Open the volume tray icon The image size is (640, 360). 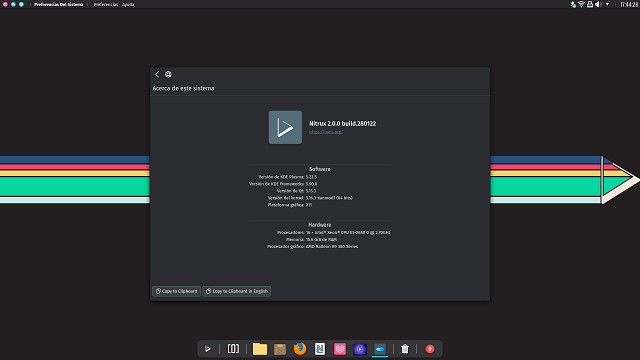tap(598, 4)
